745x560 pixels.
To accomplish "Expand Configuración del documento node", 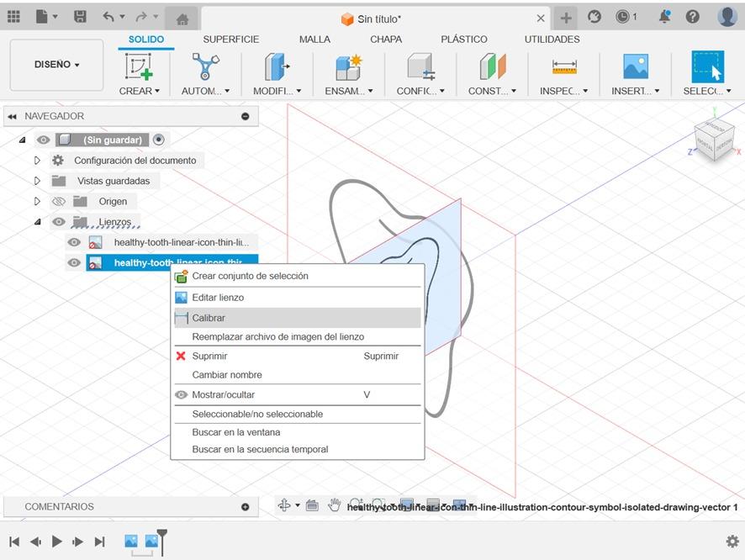I will click(37, 161).
